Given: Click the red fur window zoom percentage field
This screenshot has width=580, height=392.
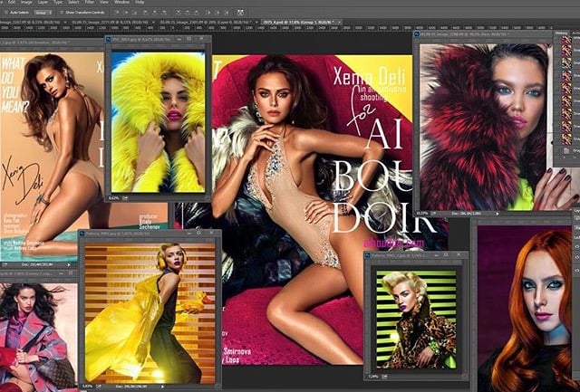Looking at the screenshot, I should (x=422, y=213).
